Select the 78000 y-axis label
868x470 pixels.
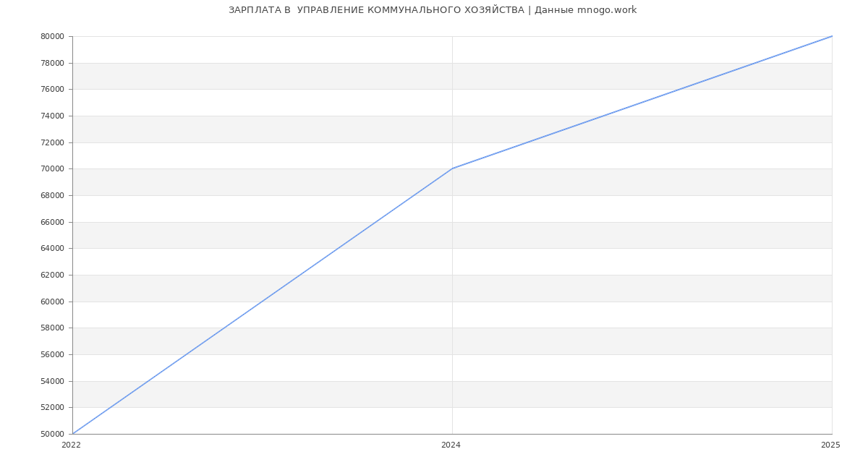coord(52,63)
